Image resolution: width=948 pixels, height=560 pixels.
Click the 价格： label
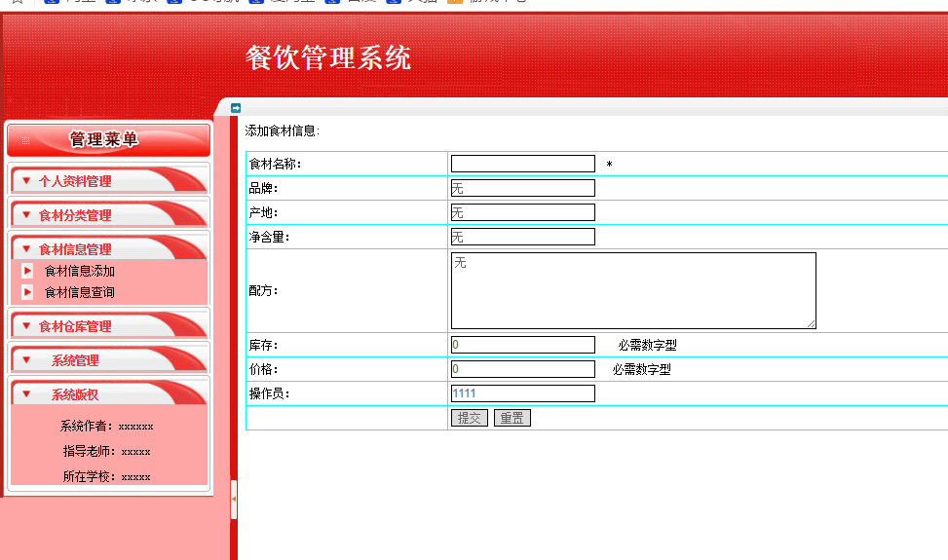coord(264,369)
